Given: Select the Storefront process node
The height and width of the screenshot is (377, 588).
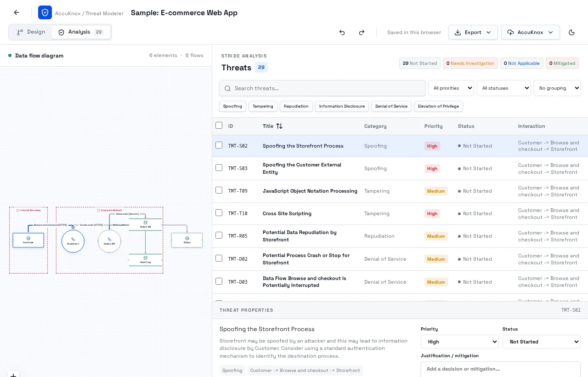Looking at the screenshot, I should [73, 241].
